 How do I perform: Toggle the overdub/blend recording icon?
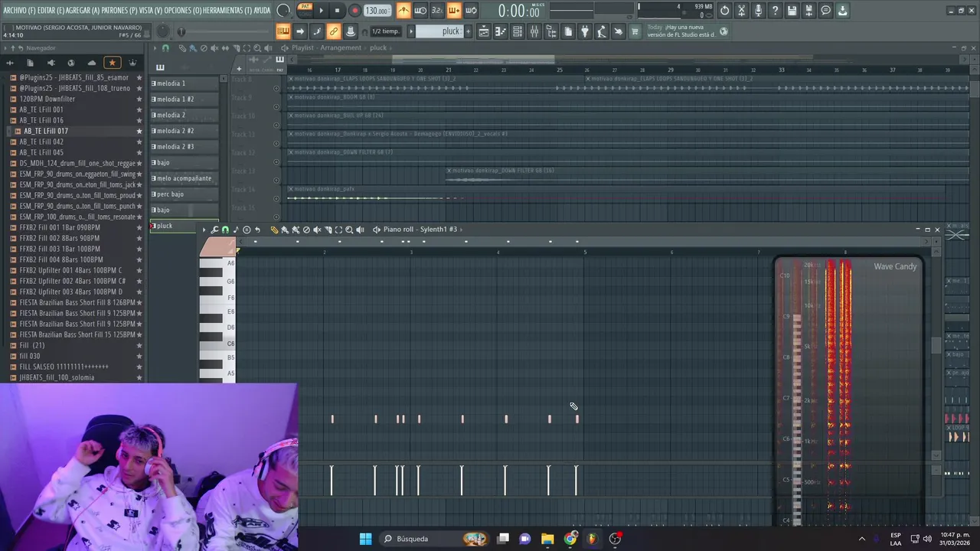pos(454,11)
